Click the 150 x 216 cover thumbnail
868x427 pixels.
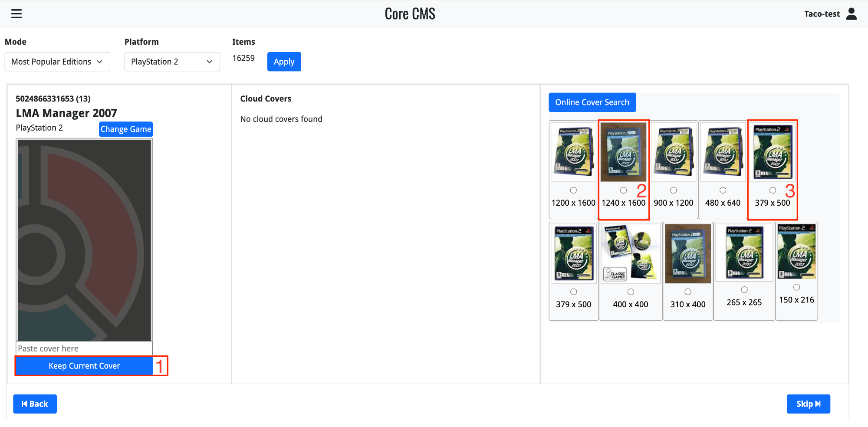tap(796, 251)
